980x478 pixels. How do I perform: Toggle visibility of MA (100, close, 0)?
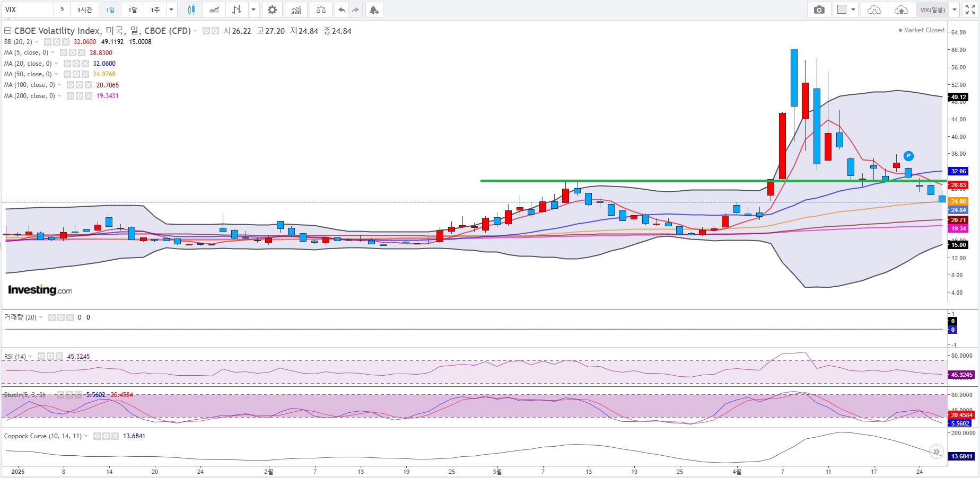click(x=71, y=85)
